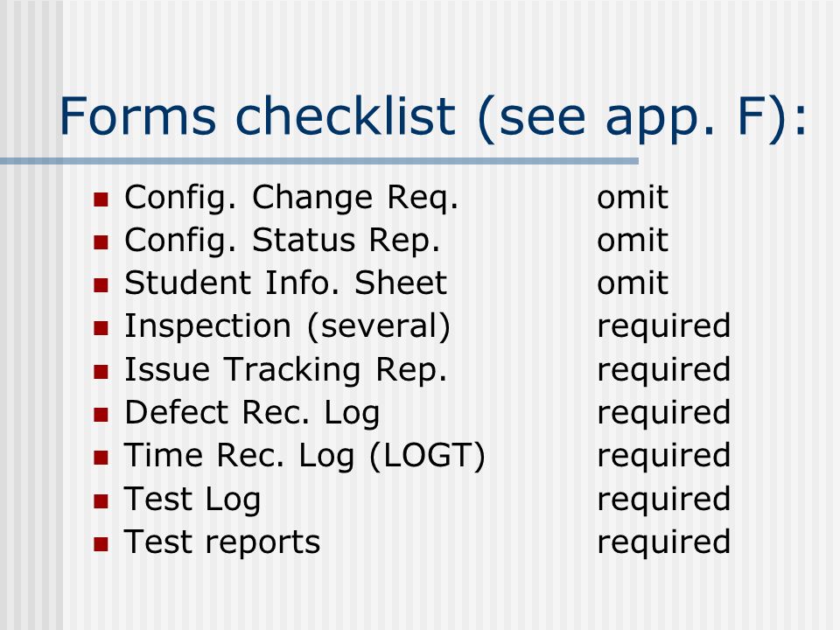840x630 pixels.
Task: Click the blue horizontal rule under the title
Action: point(319,161)
